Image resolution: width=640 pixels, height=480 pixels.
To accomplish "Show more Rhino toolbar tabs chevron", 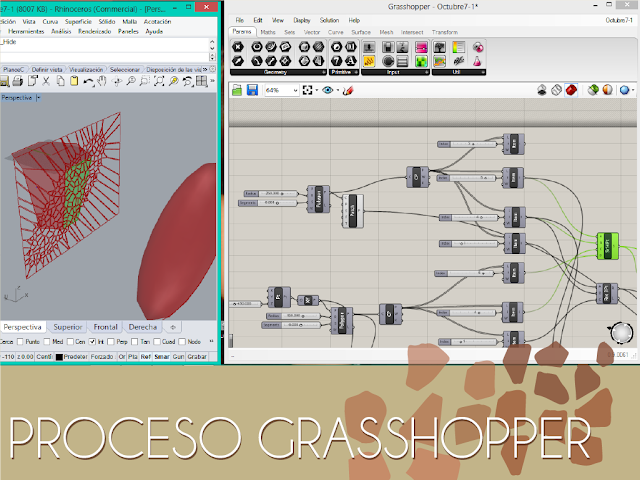I will click(x=205, y=70).
